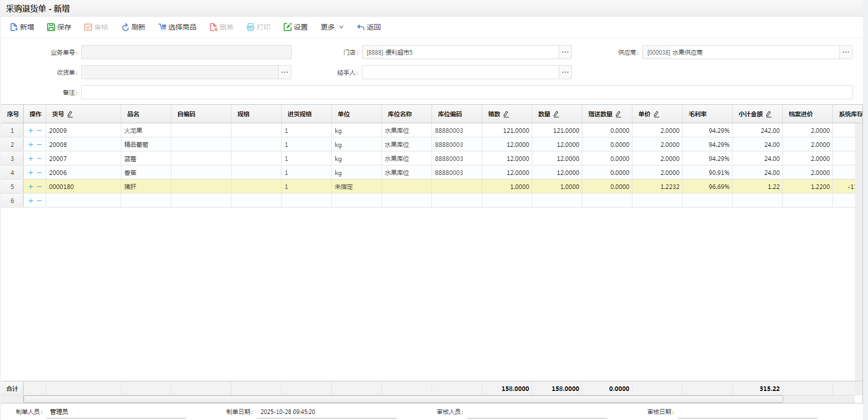Image resolution: width=868 pixels, height=420 pixels.
Task: Click the 备注 remarks input field
Action: (x=466, y=92)
